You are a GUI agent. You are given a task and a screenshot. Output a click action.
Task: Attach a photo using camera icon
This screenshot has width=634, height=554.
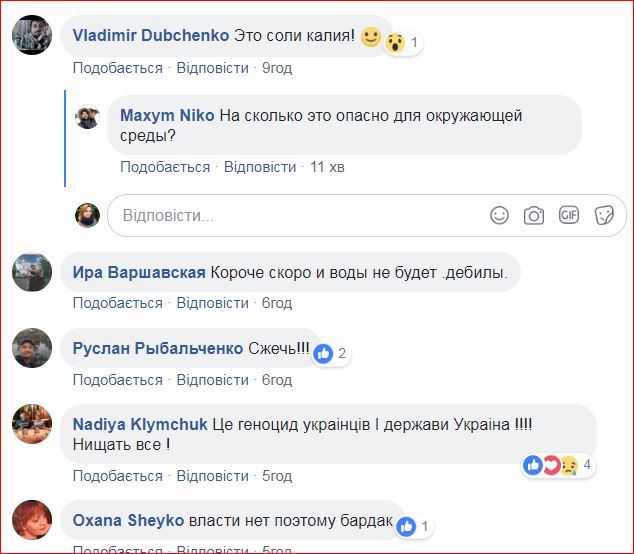pyautogui.click(x=534, y=215)
